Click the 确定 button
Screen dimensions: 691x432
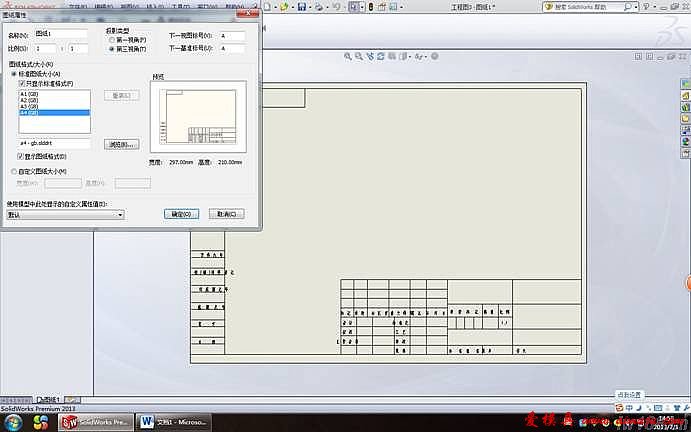[x=182, y=214]
